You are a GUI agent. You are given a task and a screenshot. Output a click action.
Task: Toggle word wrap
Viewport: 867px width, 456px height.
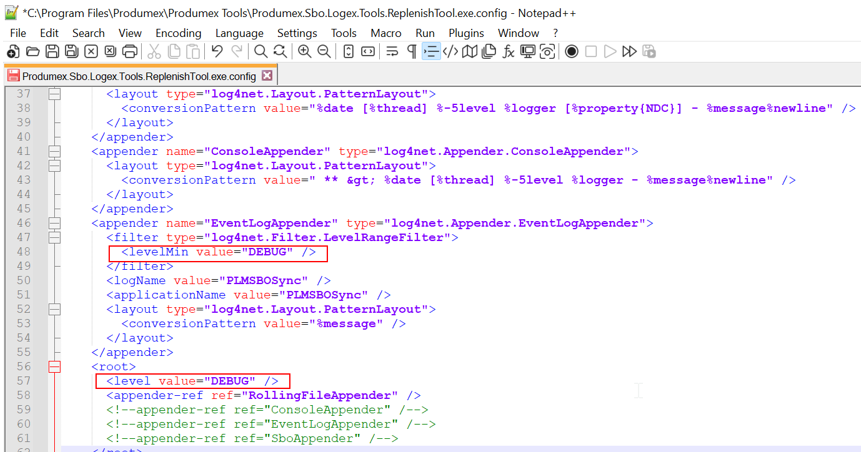pyautogui.click(x=392, y=52)
